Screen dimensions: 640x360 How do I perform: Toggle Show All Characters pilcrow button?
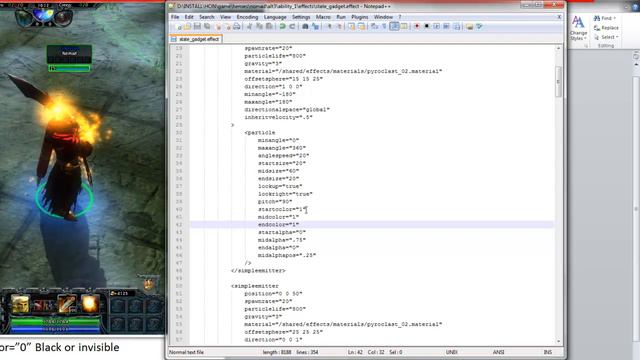tap(384, 27)
